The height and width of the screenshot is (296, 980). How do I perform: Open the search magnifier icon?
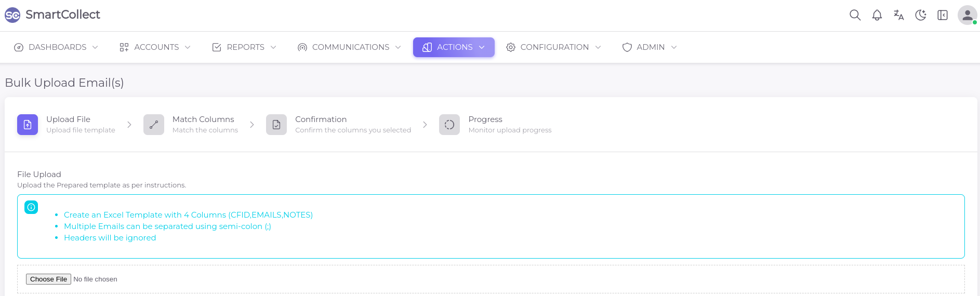(855, 15)
